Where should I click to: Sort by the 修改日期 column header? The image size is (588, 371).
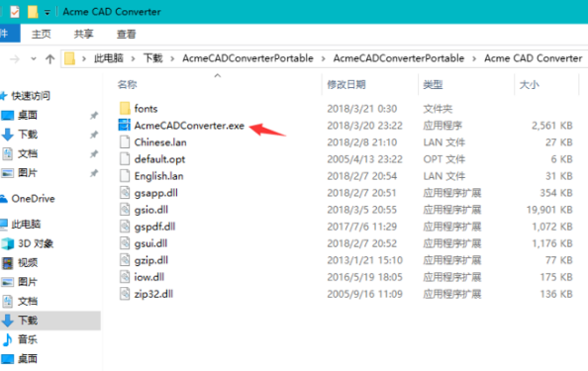(x=346, y=85)
